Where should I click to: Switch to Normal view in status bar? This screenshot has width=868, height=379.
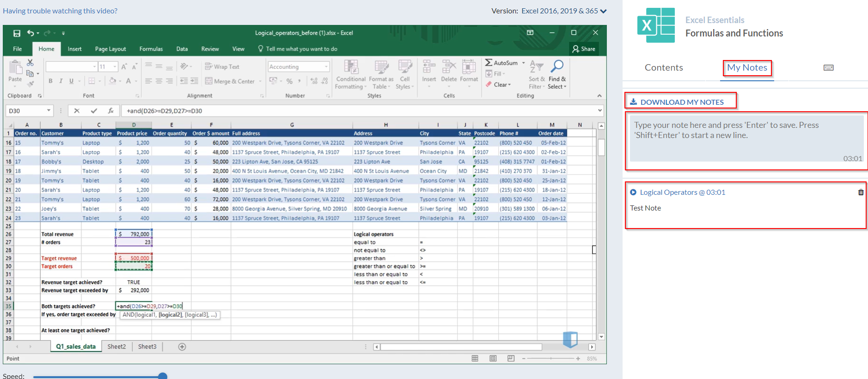475,359
